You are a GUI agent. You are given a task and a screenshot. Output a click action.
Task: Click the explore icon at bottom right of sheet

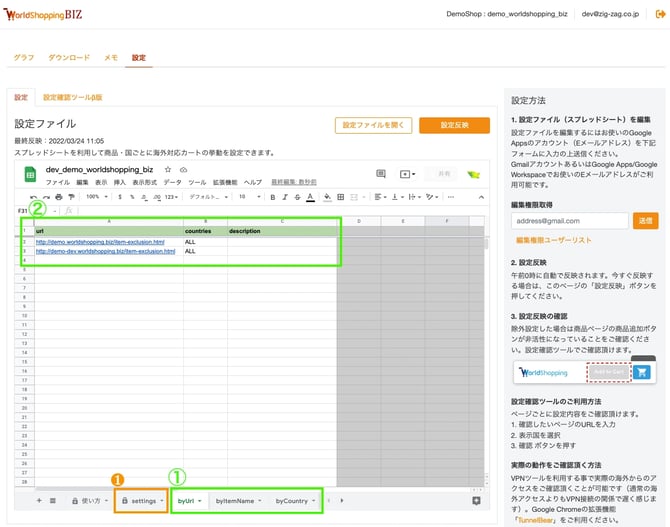coord(476,500)
